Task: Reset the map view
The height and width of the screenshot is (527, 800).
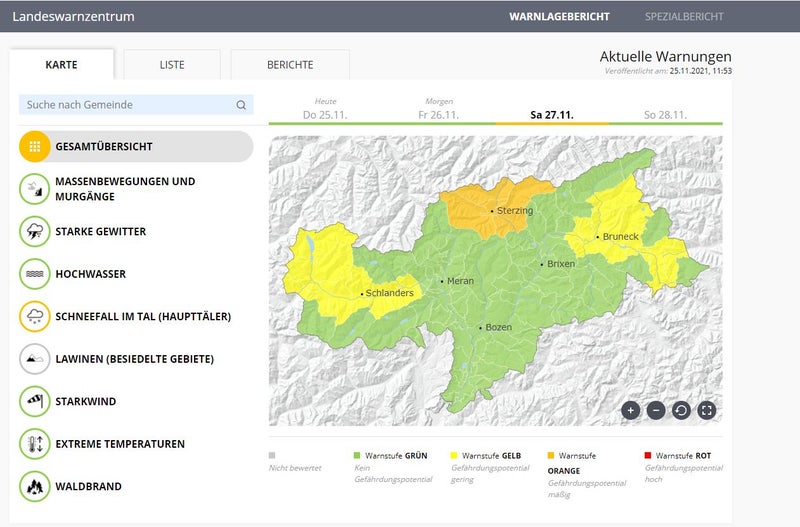Action: 681,410
